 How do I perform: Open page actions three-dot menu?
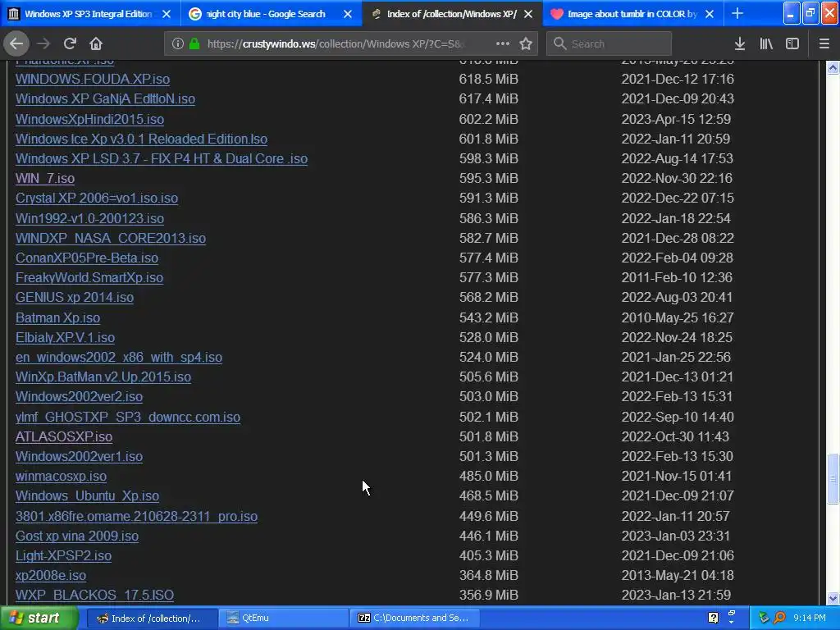tap(503, 43)
